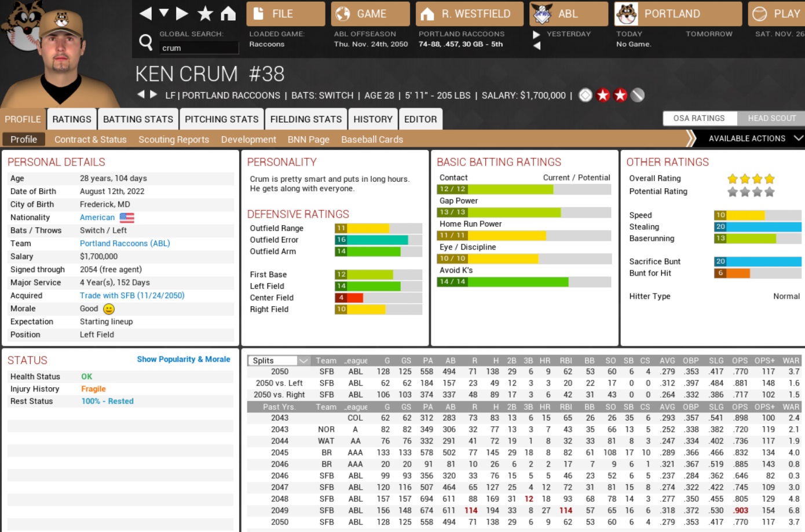Click the global search magnifier icon

(x=146, y=42)
